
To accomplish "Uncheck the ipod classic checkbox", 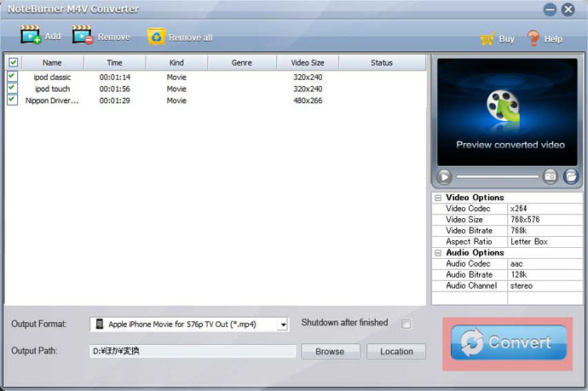I will 12,77.
